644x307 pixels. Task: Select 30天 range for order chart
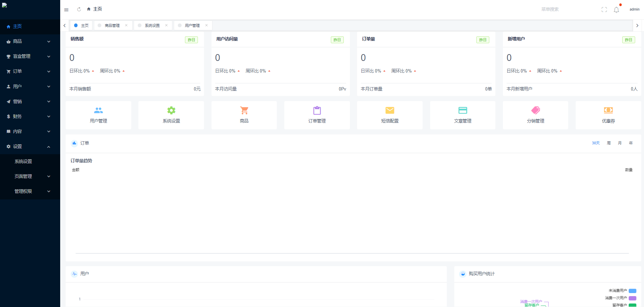point(596,143)
